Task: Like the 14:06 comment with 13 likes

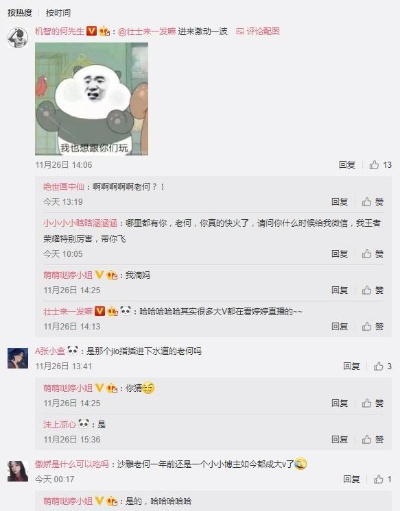Action: [x=374, y=165]
